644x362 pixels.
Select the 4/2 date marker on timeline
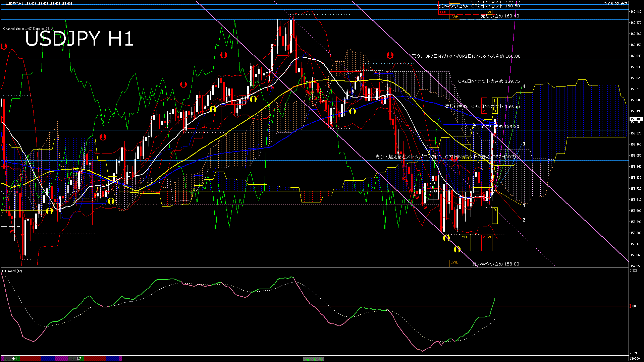(79, 359)
